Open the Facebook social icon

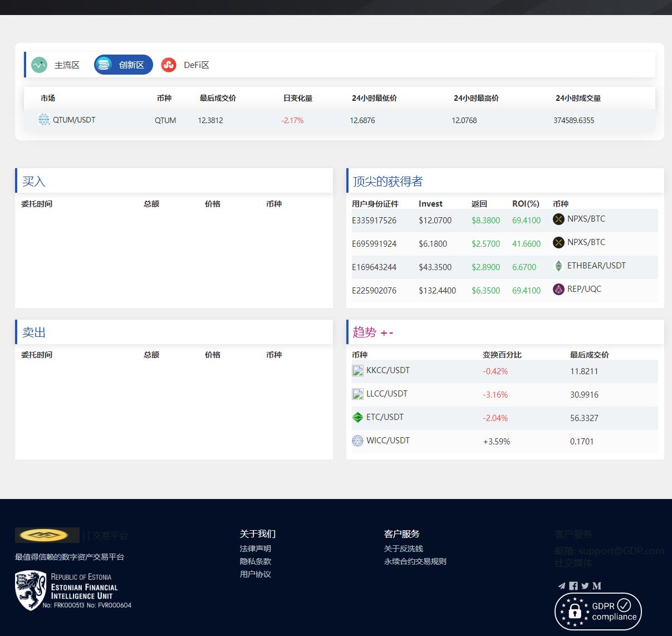[573, 586]
